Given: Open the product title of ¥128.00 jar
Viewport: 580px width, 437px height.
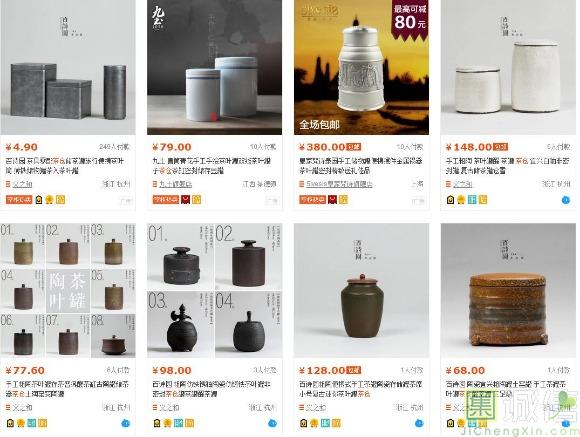Looking at the screenshot, I should tap(361, 389).
